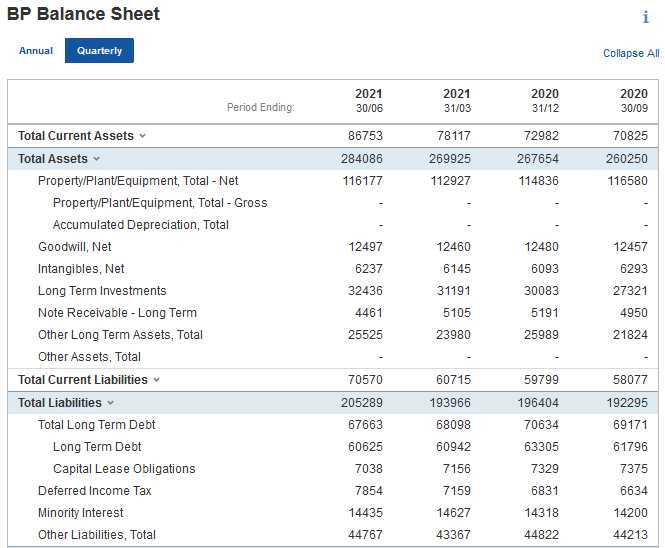Switch to the Annual tab
The width and height of the screenshot is (665, 548).
click(36, 51)
